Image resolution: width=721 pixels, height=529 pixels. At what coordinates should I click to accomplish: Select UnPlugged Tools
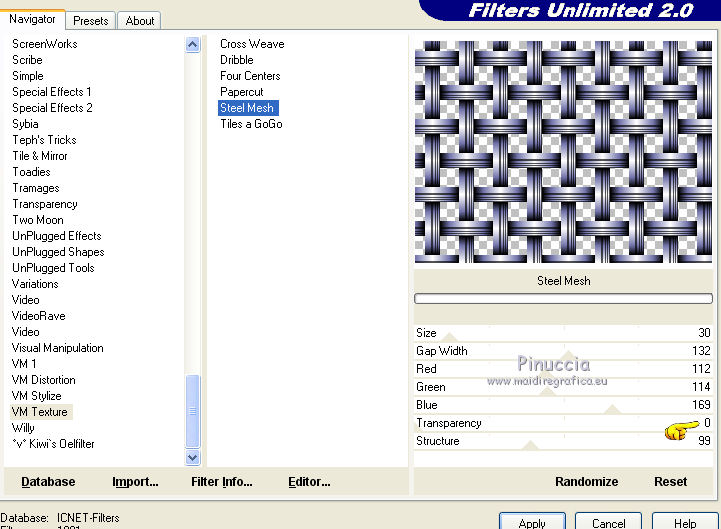[x=53, y=268]
